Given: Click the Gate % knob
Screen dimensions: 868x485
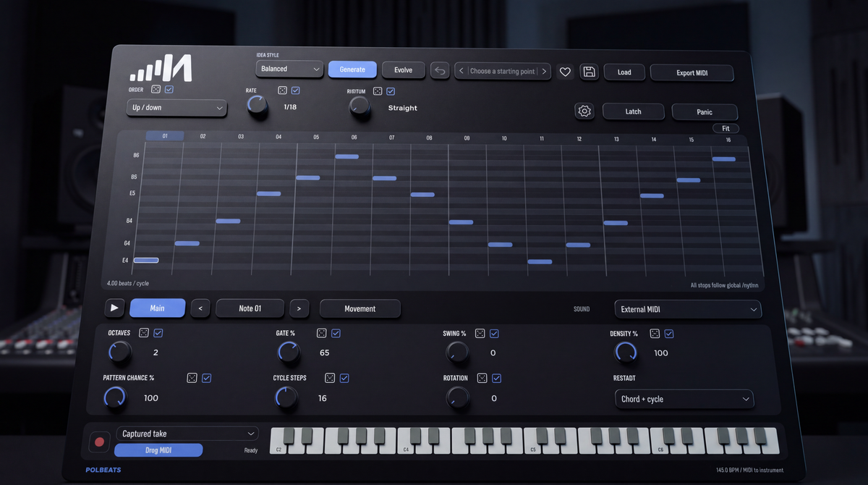Looking at the screenshot, I should pyautogui.click(x=289, y=353).
